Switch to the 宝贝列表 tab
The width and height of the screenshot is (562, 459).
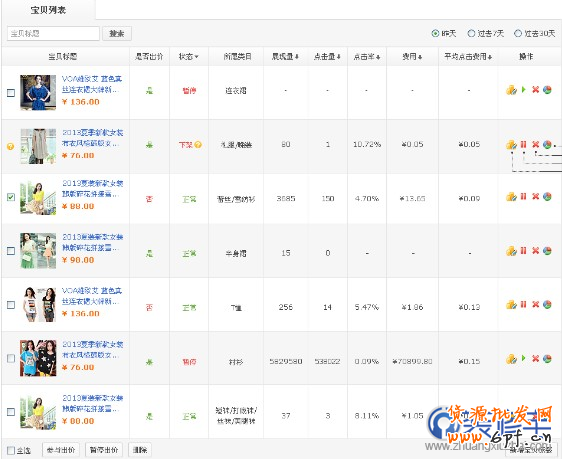click(x=48, y=10)
